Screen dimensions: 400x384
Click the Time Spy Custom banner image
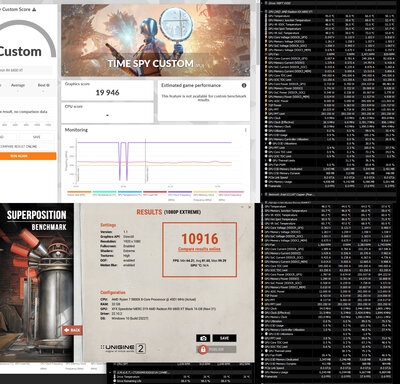click(x=155, y=41)
